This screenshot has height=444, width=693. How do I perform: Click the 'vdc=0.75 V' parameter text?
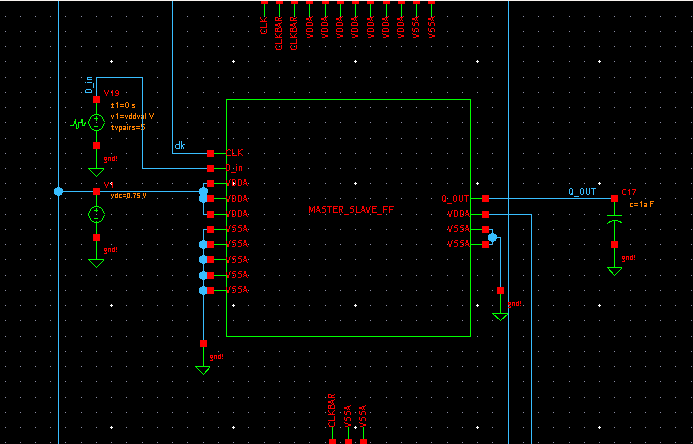(x=128, y=196)
